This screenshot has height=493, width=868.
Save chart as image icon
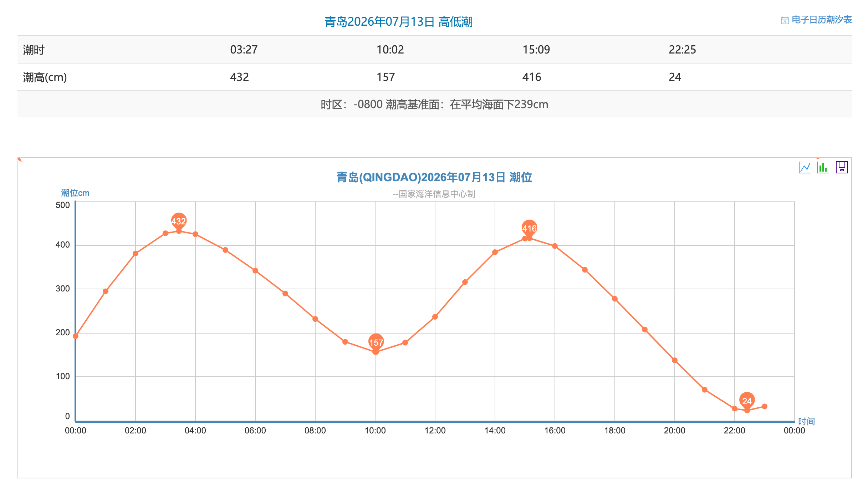(842, 167)
